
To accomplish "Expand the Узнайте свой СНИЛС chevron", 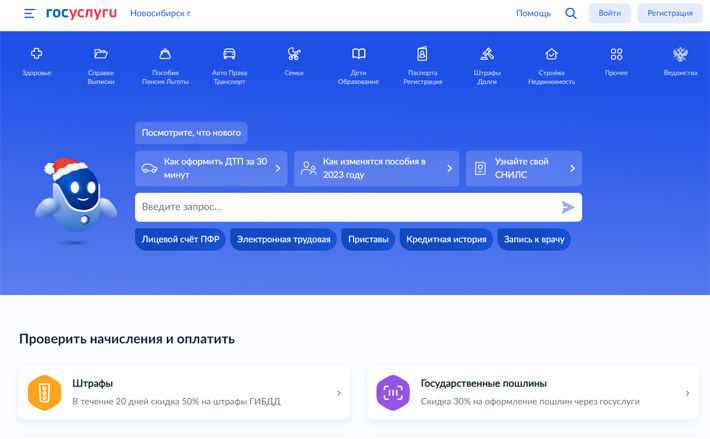I will pyautogui.click(x=572, y=168).
